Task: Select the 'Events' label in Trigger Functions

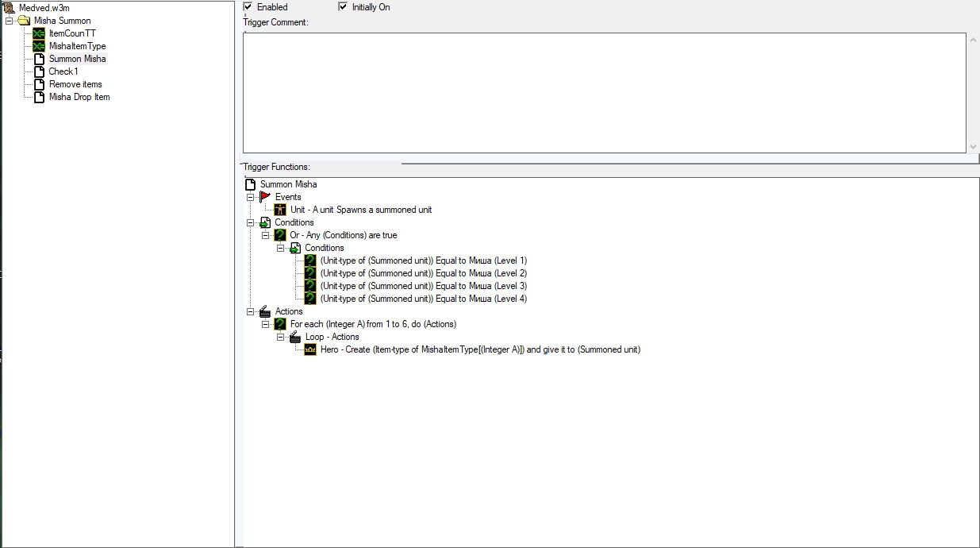Action: pos(288,197)
